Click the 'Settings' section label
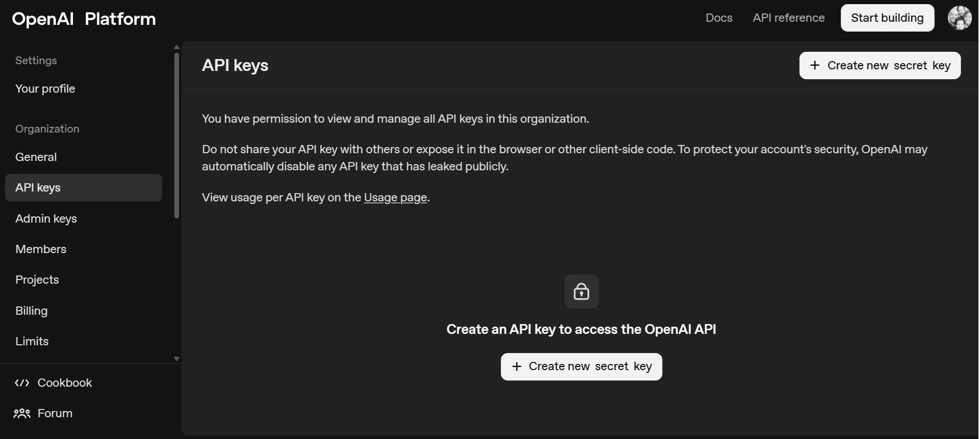The width and height of the screenshot is (980, 439). tap(36, 61)
